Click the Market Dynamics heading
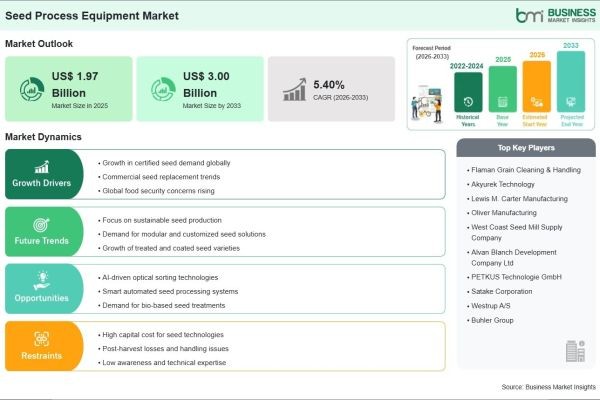The width and height of the screenshot is (600, 400). (x=43, y=137)
